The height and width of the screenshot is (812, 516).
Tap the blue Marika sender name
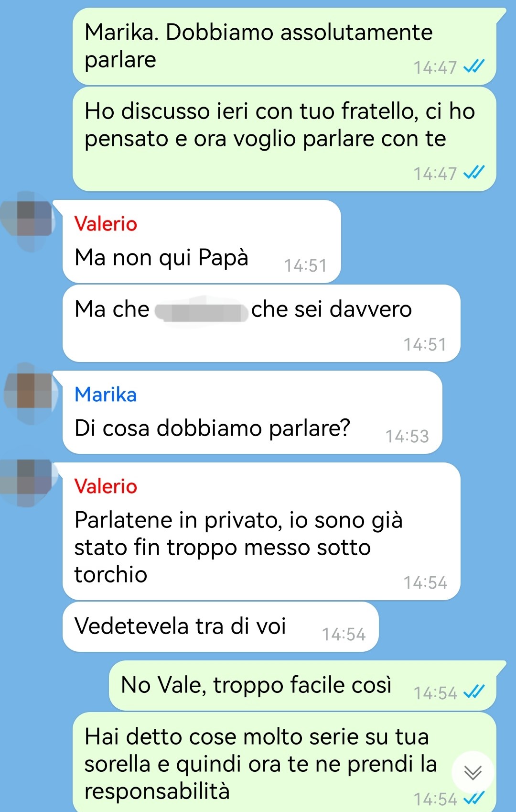[106, 395]
